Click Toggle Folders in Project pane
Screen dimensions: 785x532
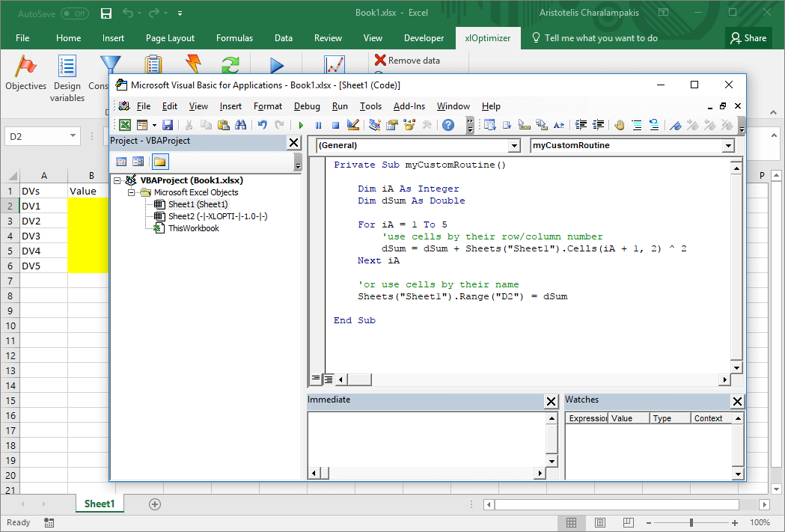[160, 161]
